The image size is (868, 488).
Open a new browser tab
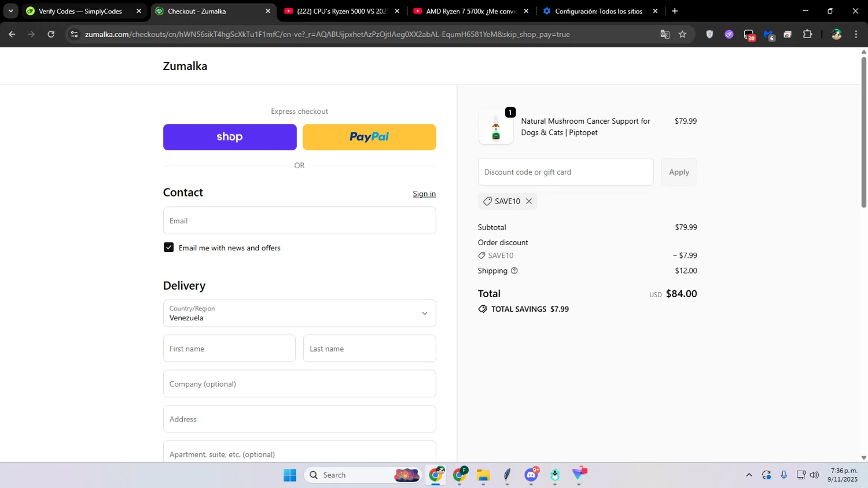click(675, 11)
